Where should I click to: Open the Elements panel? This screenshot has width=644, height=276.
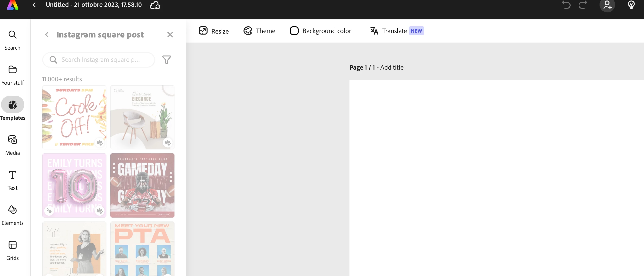tap(12, 215)
